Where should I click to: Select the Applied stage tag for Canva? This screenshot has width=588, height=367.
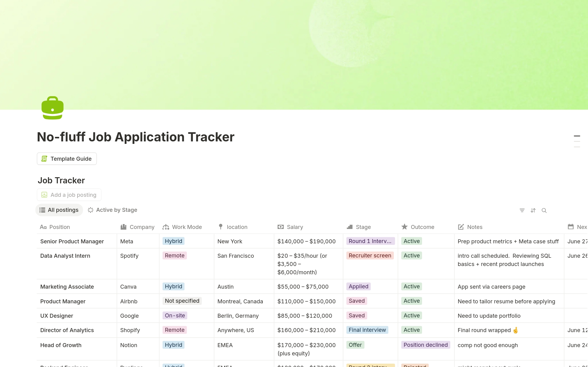(x=359, y=286)
